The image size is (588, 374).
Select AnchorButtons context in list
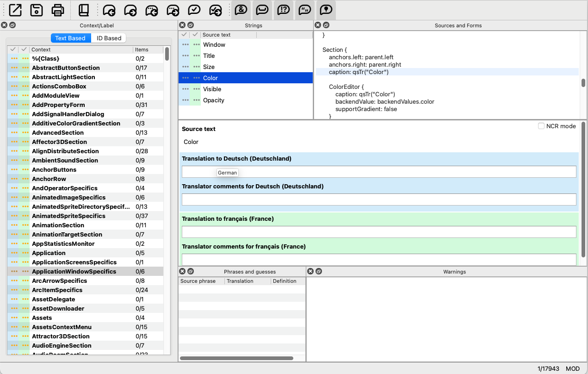pos(54,169)
